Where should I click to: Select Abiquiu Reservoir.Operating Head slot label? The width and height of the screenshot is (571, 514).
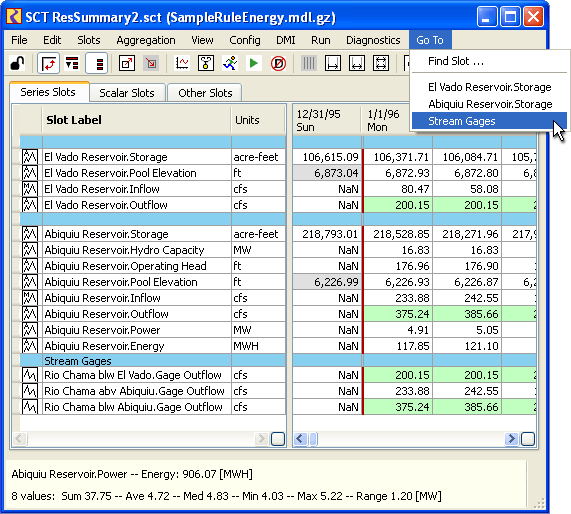(125, 266)
